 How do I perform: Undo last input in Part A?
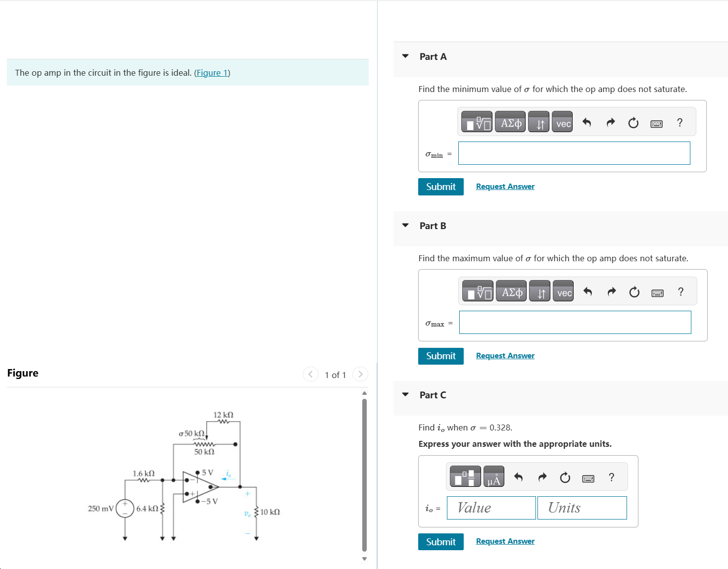pos(586,122)
